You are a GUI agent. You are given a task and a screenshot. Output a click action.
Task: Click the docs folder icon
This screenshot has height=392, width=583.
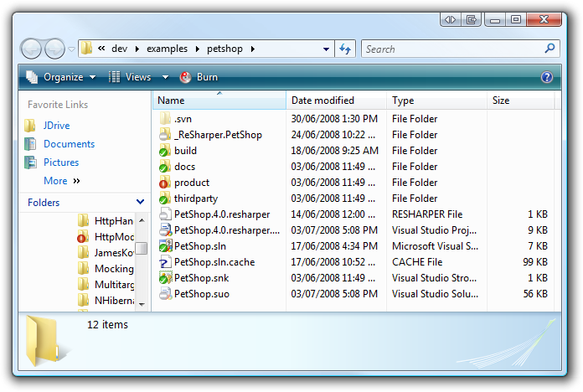pyautogui.click(x=166, y=167)
